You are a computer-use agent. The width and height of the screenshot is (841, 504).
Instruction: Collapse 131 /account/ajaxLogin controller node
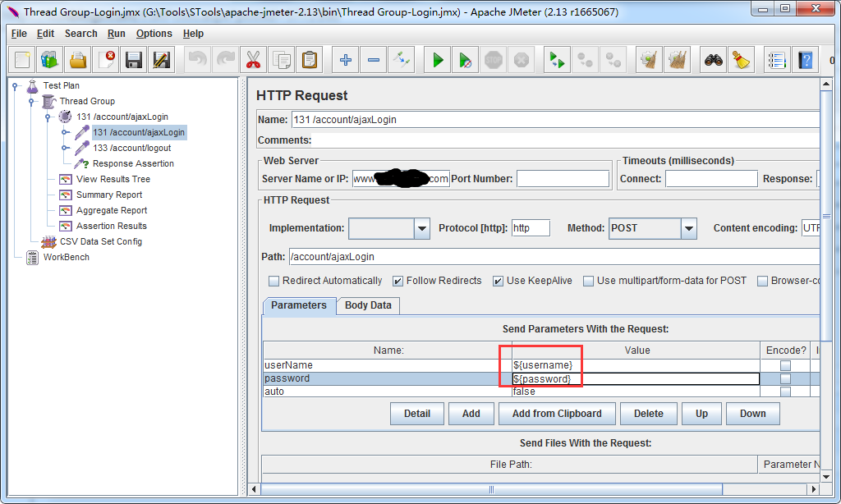pyautogui.click(x=48, y=117)
